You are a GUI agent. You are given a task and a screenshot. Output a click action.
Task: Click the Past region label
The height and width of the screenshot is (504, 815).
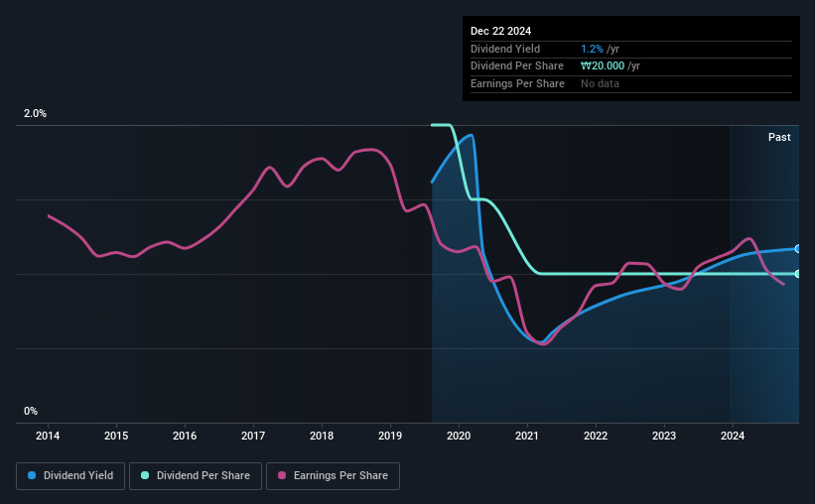[x=779, y=137]
